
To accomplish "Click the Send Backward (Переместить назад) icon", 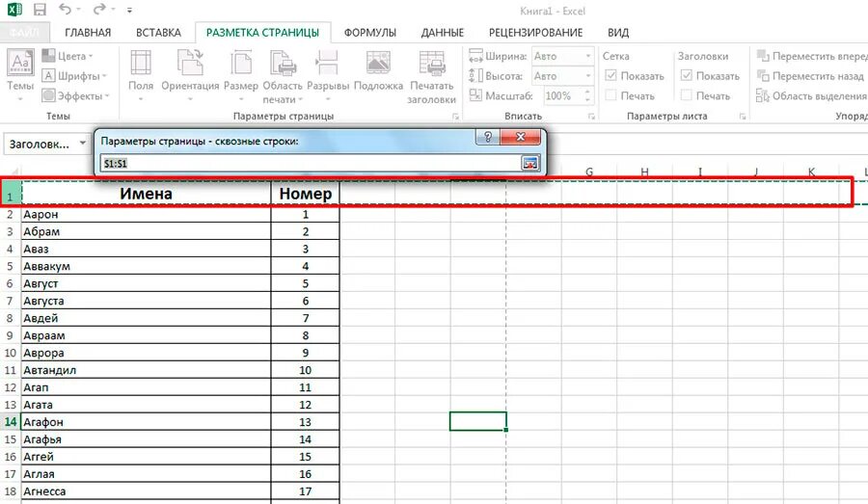I will coord(763,76).
